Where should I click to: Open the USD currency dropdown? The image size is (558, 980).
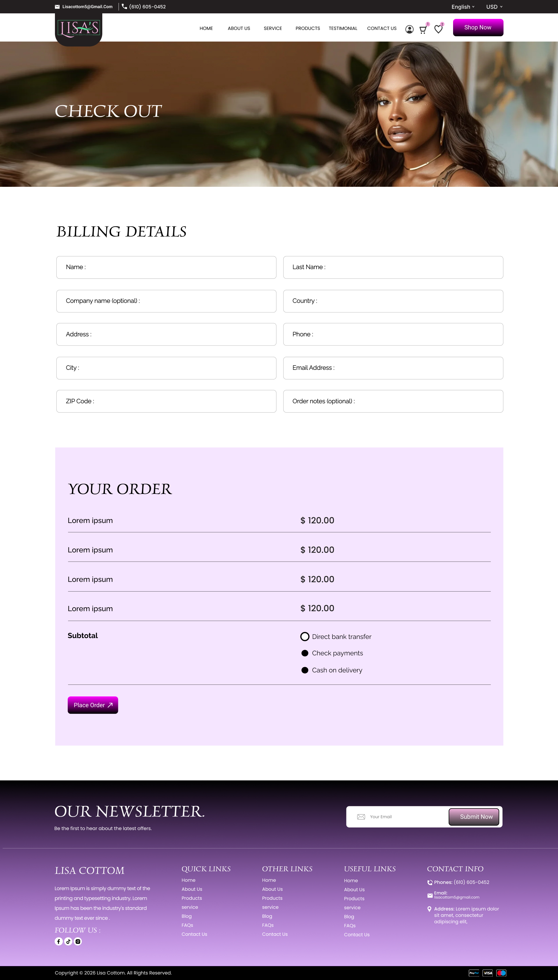click(x=494, y=7)
